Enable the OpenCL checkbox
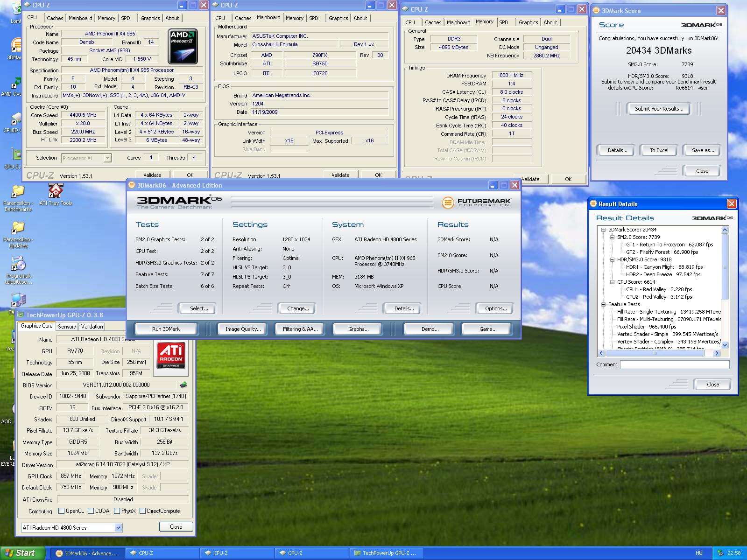Image resolution: width=747 pixels, height=560 pixels. click(61, 511)
